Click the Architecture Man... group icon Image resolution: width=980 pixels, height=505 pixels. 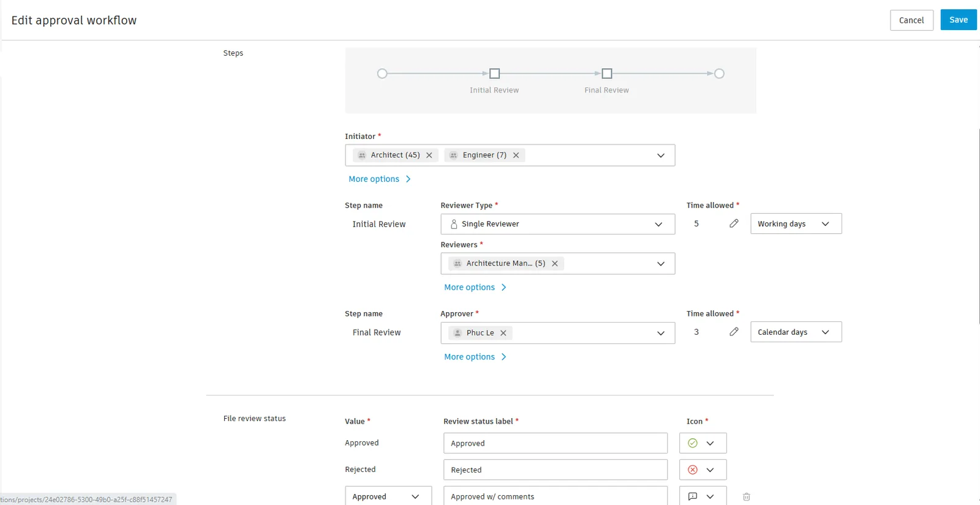[x=458, y=264]
